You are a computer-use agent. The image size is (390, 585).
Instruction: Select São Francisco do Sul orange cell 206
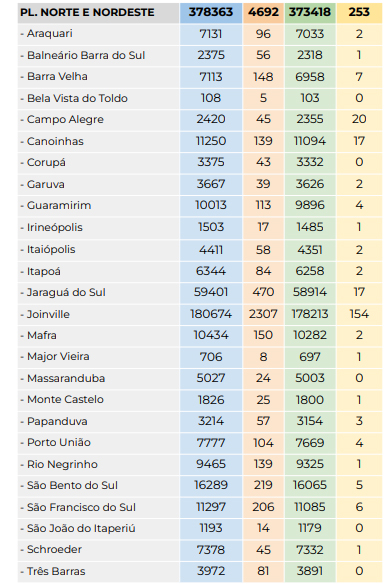263,507
